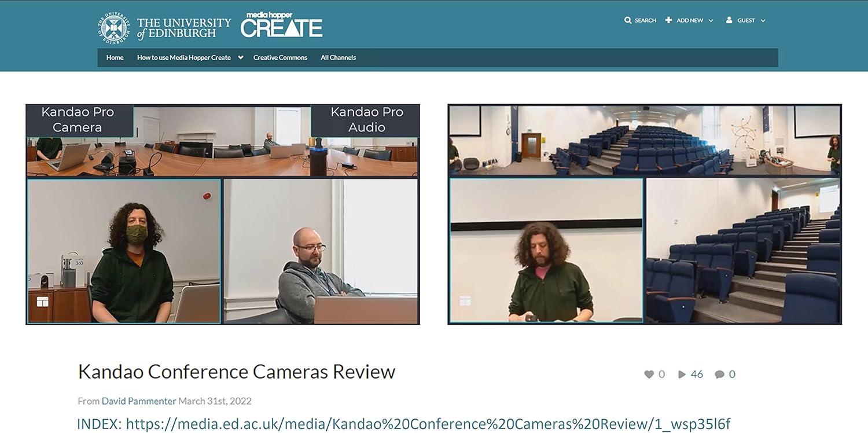Screen dimensions: 868x433
Task: Go to Creative Commons menu item
Action: click(x=280, y=57)
